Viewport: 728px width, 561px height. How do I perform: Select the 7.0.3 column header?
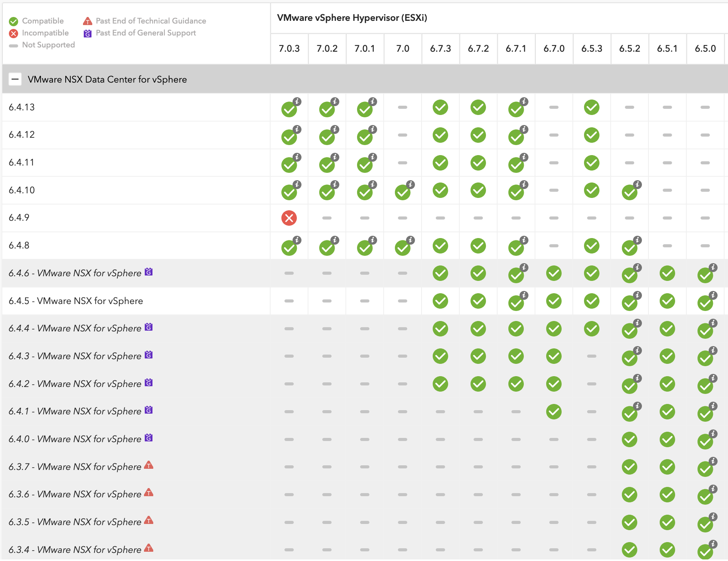[x=289, y=49]
